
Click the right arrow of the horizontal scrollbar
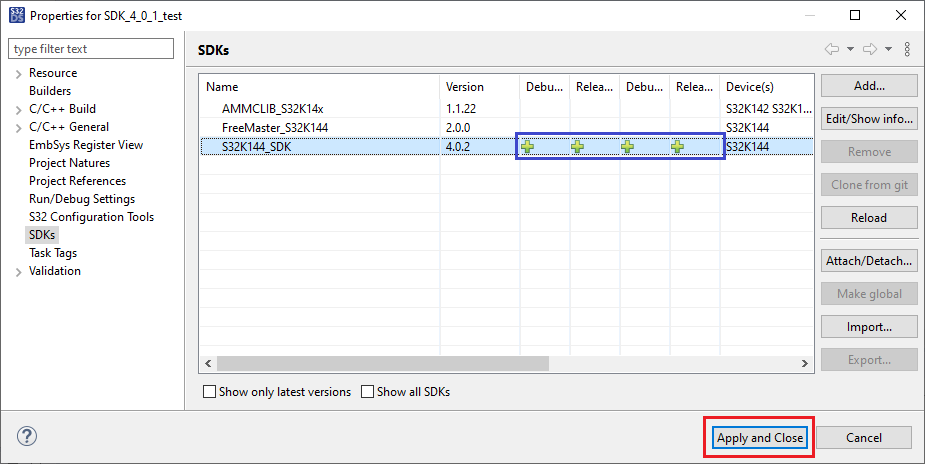coord(805,363)
